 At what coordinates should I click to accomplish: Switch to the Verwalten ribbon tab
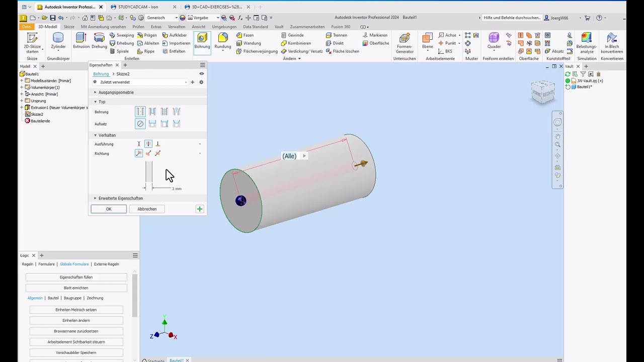[x=176, y=27]
